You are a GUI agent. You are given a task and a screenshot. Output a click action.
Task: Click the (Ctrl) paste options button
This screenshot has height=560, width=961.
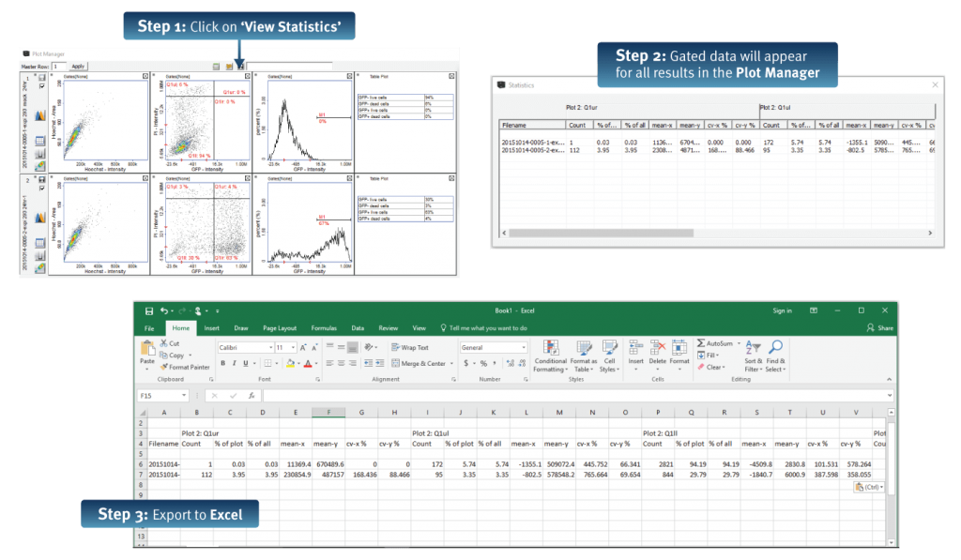click(870, 487)
